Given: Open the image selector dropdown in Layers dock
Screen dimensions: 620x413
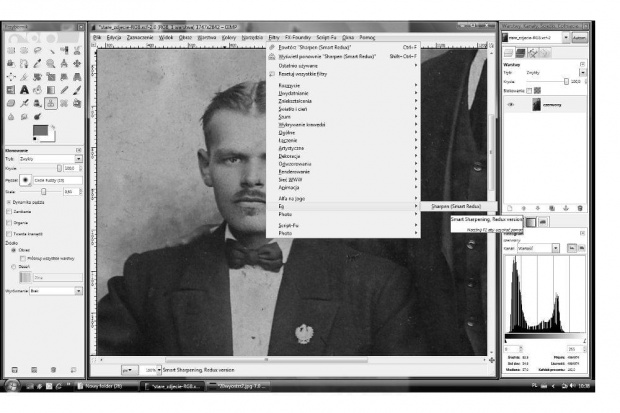Looking at the screenshot, I should click(x=566, y=38).
